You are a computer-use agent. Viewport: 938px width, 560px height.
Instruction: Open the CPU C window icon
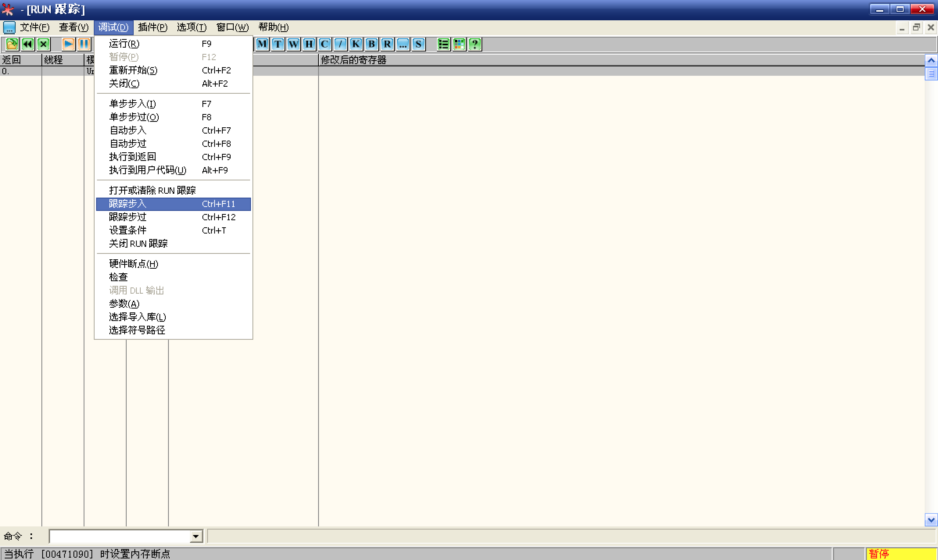[325, 44]
